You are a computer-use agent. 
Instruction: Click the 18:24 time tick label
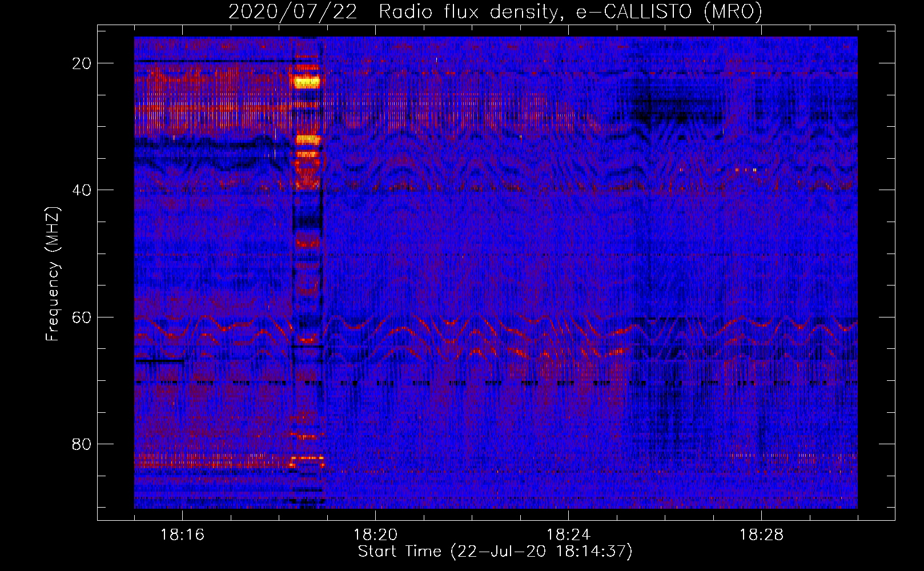coord(568,535)
